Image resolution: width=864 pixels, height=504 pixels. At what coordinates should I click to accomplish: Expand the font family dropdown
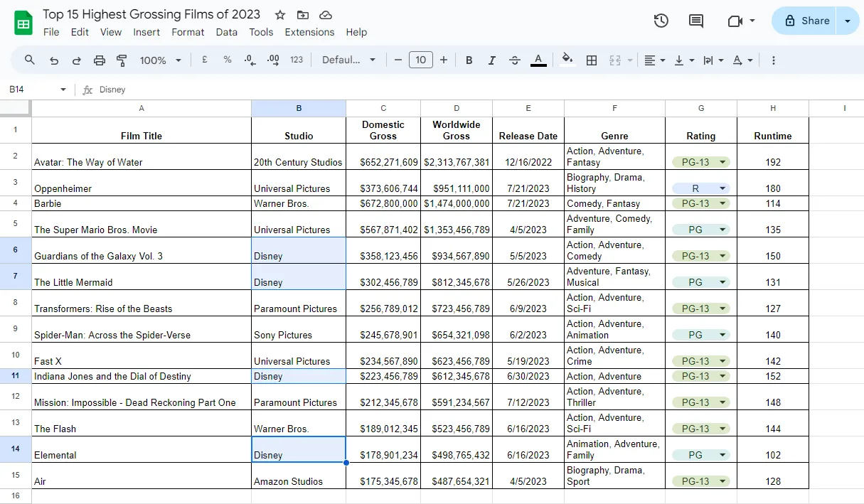pos(372,60)
